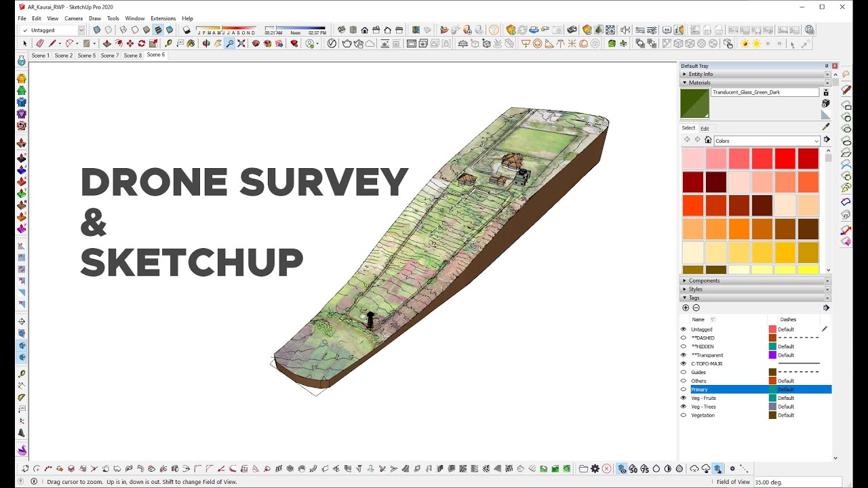Open the Edit tab in Materials
The width and height of the screenshot is (868, 488).
pyautogui.click(x=705, y=128)
